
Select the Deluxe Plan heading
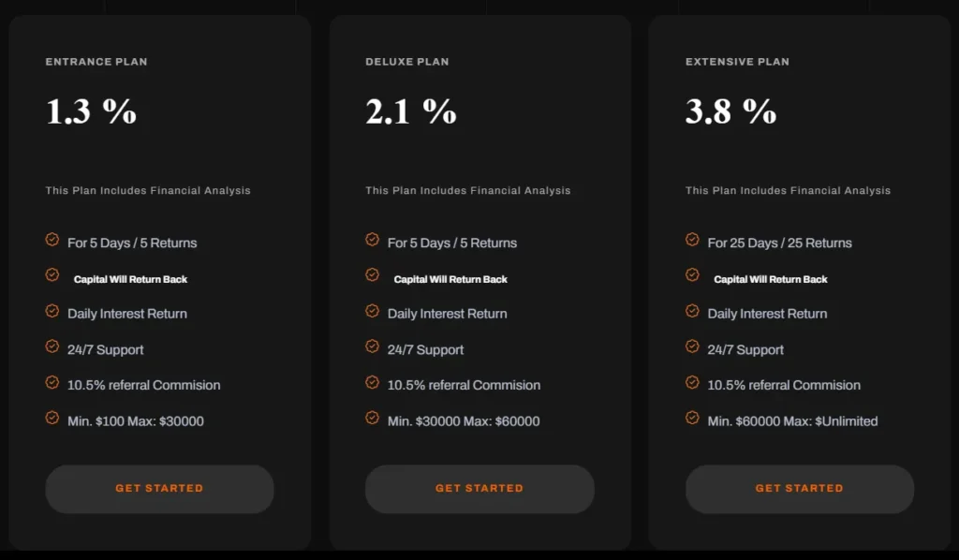pyautogui.click(x=407, y=62)
